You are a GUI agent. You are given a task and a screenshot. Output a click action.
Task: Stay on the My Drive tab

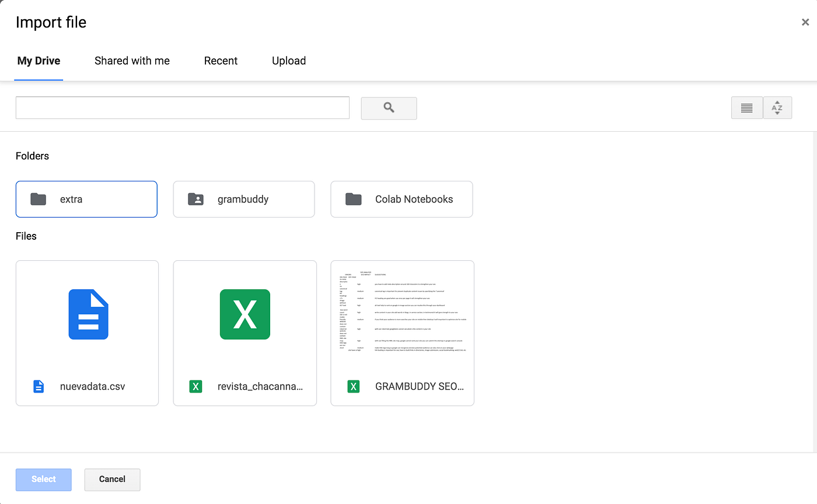(39, 61)
